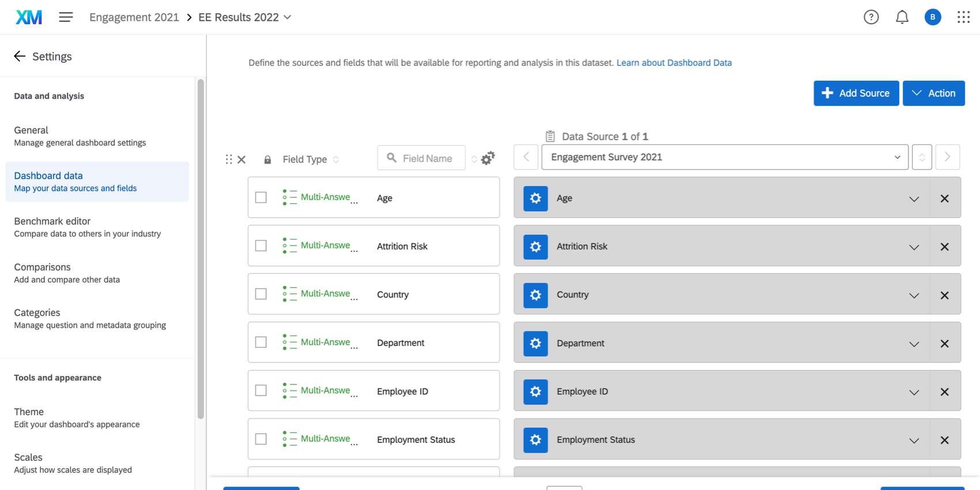
Task: Click the Field Name search box
Action: tap(427, 159)
